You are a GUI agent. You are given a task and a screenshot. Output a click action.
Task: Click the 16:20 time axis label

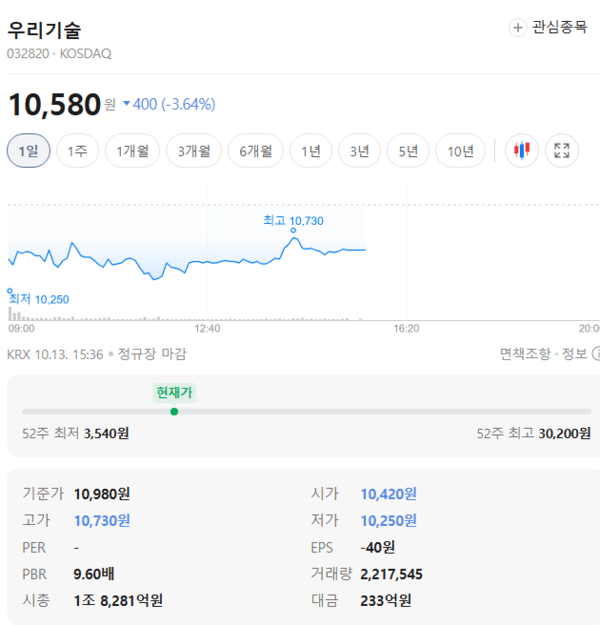pyautogui.click(x=406, y=328)
